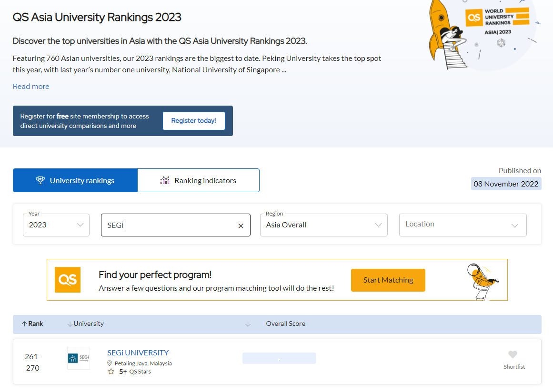Clear the SEGi search text with X
Viewport: 553px width, 392px height.
point(241,226)
